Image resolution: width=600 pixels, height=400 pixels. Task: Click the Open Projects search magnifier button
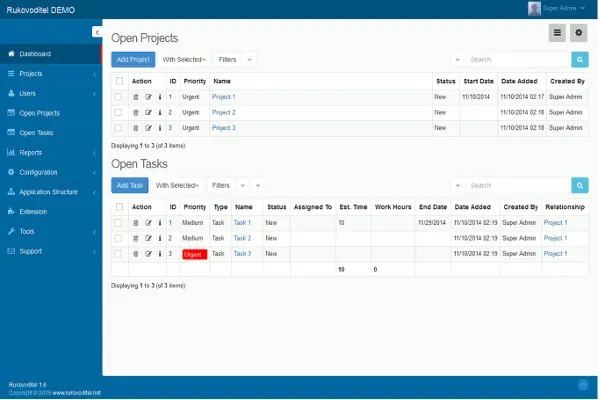579,60
